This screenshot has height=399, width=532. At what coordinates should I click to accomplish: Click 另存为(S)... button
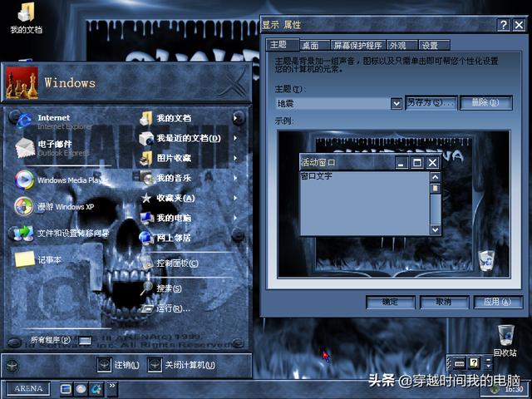(431, 102)
